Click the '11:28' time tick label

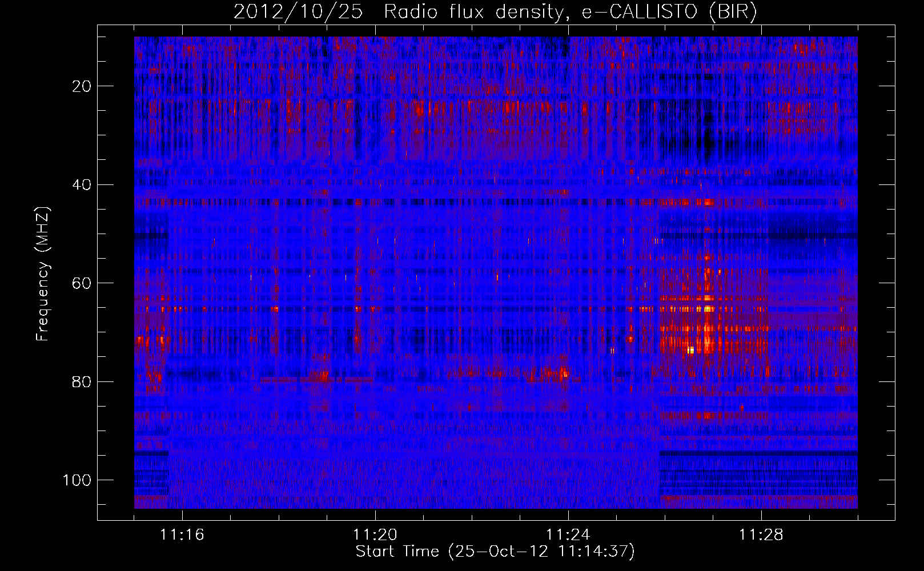761,534
